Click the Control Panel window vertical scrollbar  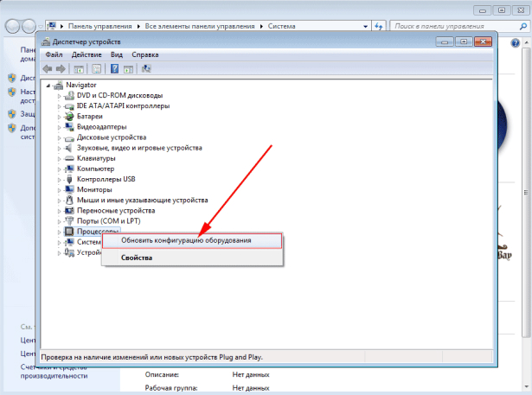(526, 192)
